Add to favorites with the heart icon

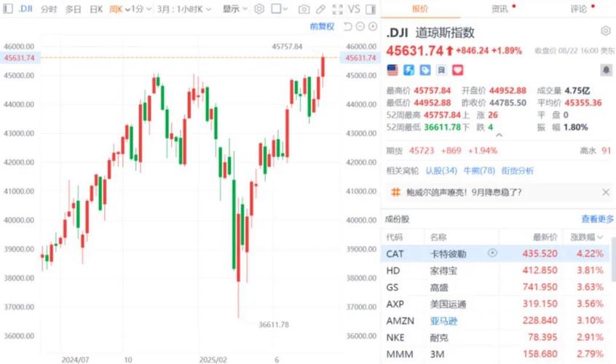(x=459, y=70)
